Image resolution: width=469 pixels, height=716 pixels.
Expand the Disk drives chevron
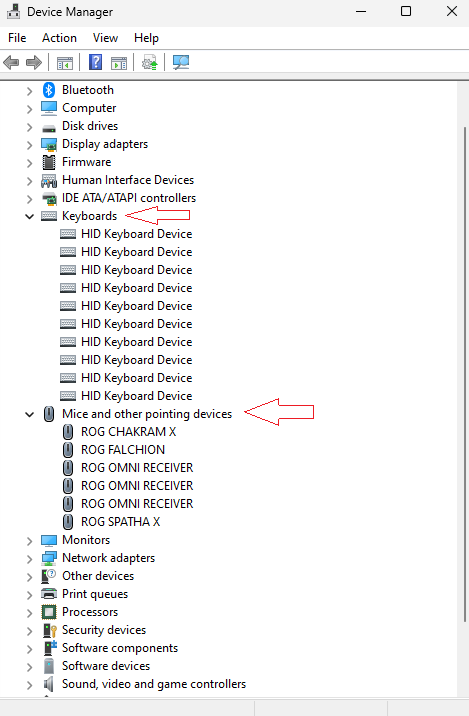pyautogui.click(x=30, y=127)
